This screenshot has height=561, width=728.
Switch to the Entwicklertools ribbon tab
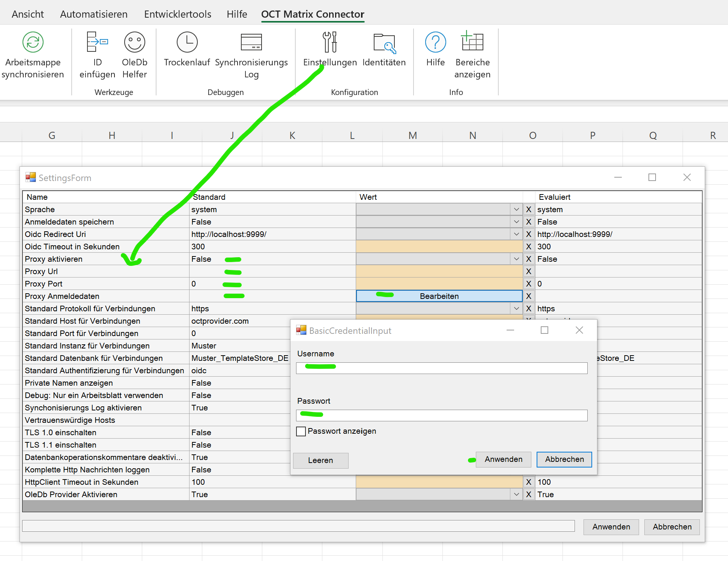[x=177, y=14]
